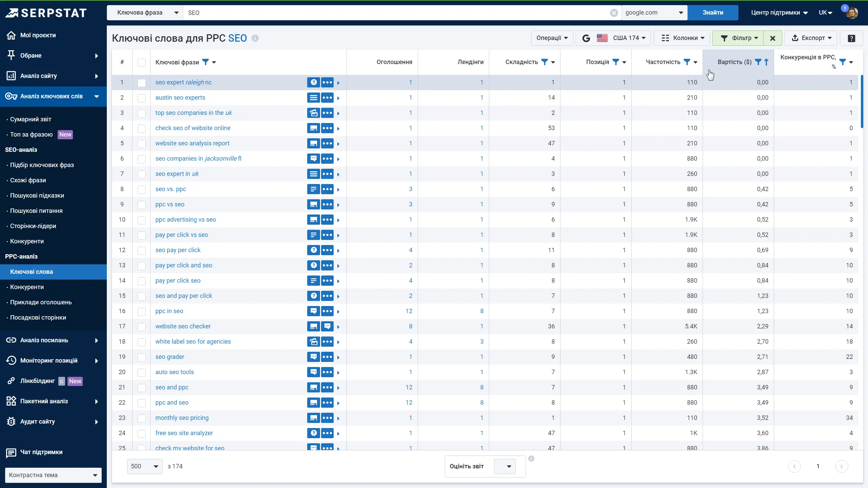Click the filter icon in Складність column

tap(544, 62)
